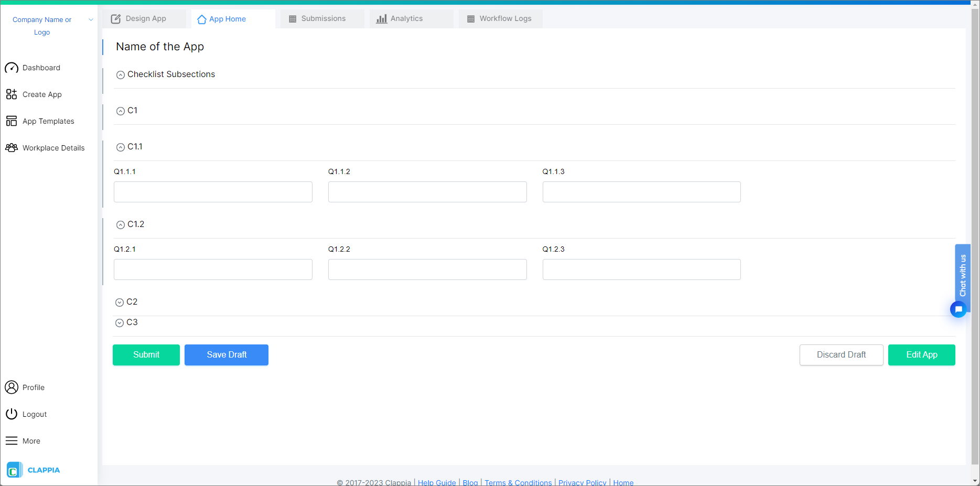Select the Create App sidebar icon
Viewport: 980px width, 486px height.
point(12,94)
